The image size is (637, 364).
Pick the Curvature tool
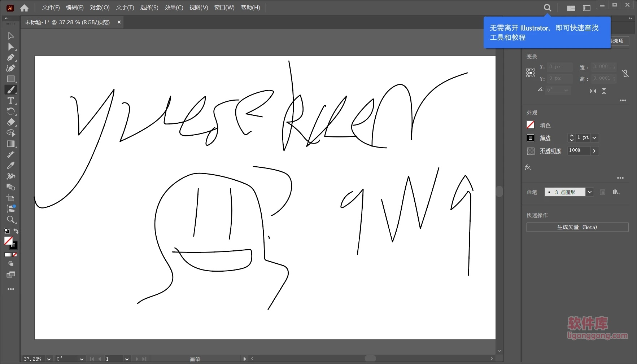click(11, 68)
